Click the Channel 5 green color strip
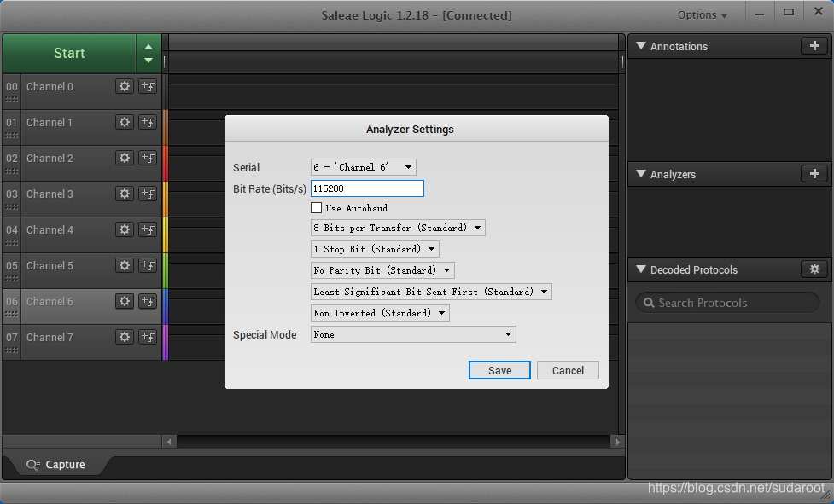The width and height of the screenshot is (834, 504). [x=166, y=270]
